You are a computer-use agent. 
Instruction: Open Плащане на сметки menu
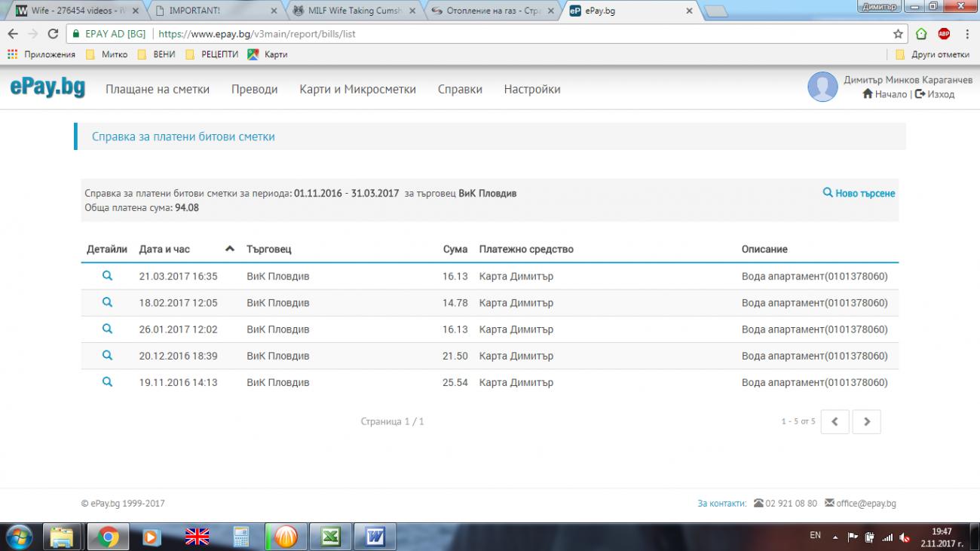click(158, 89)
